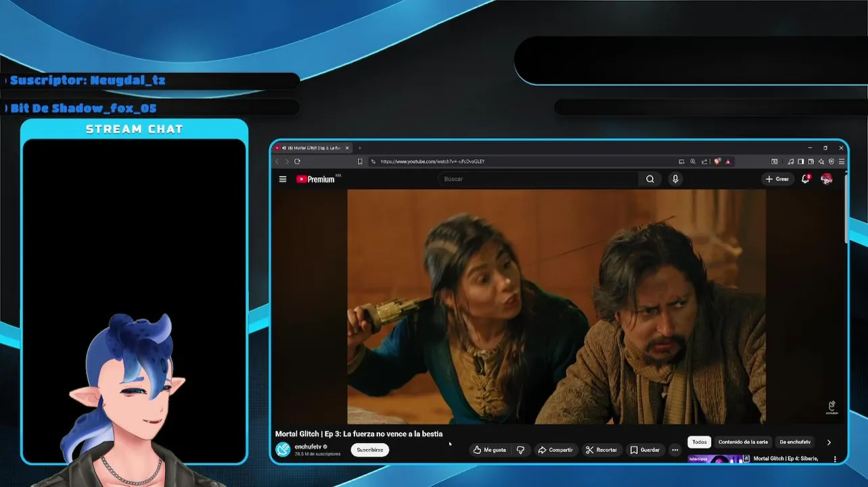Bookmark this page in address bar

360,162
